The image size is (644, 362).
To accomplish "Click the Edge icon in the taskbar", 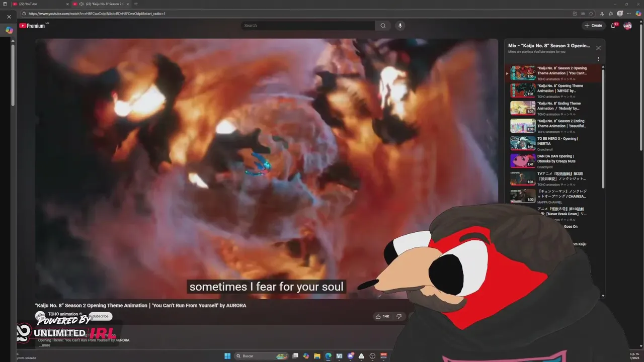I will click(x=328, y=356).
